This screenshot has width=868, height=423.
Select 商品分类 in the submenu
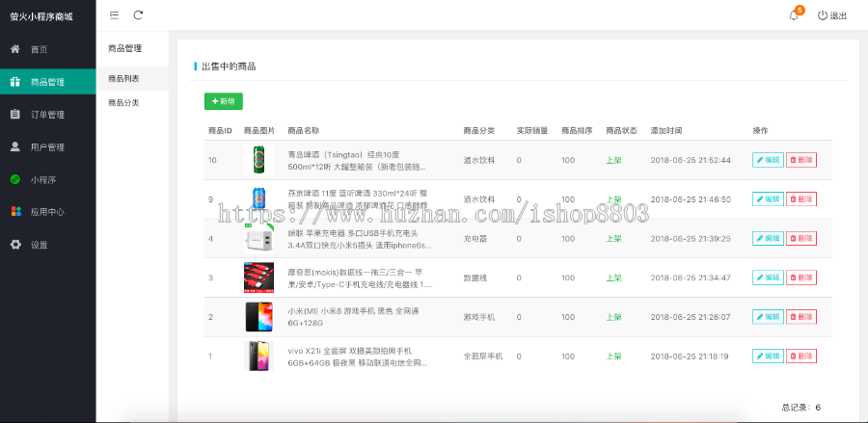pyautogui.click(x=132, y=103)
